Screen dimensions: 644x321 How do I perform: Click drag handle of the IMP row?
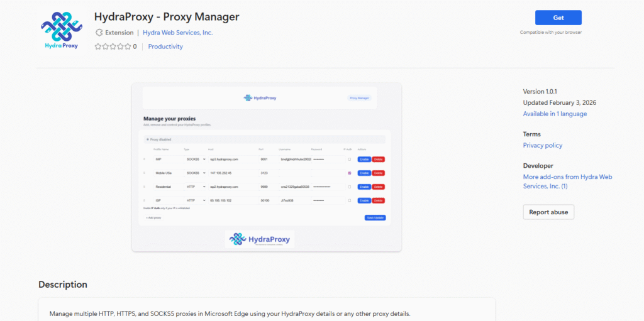[x=145, y=160]
